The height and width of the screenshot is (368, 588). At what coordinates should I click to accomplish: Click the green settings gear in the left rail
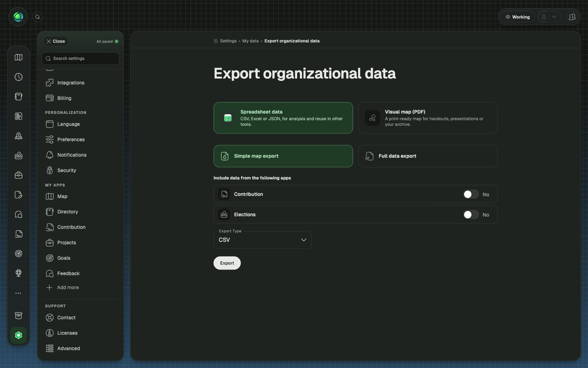click(19, 335)
